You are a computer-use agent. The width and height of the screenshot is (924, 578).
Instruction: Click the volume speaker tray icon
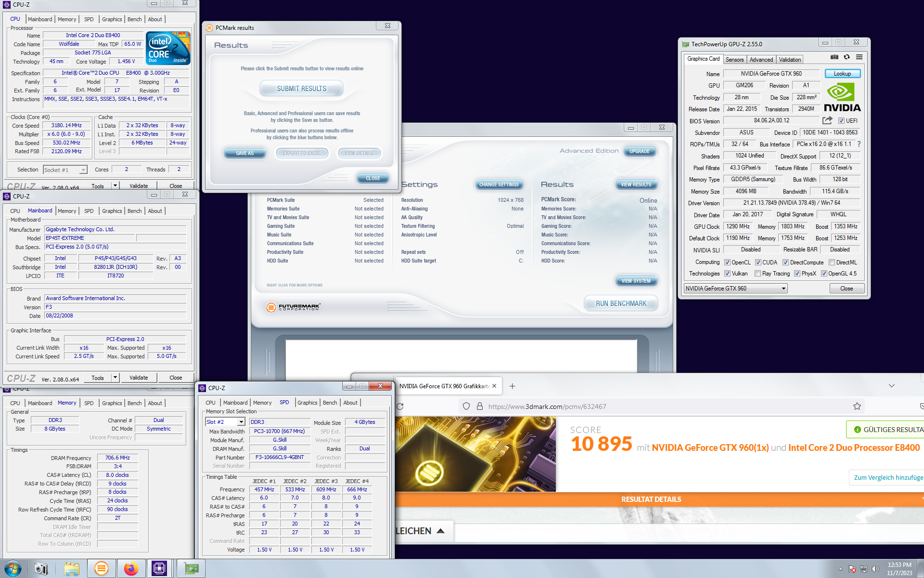pos(875,569)
